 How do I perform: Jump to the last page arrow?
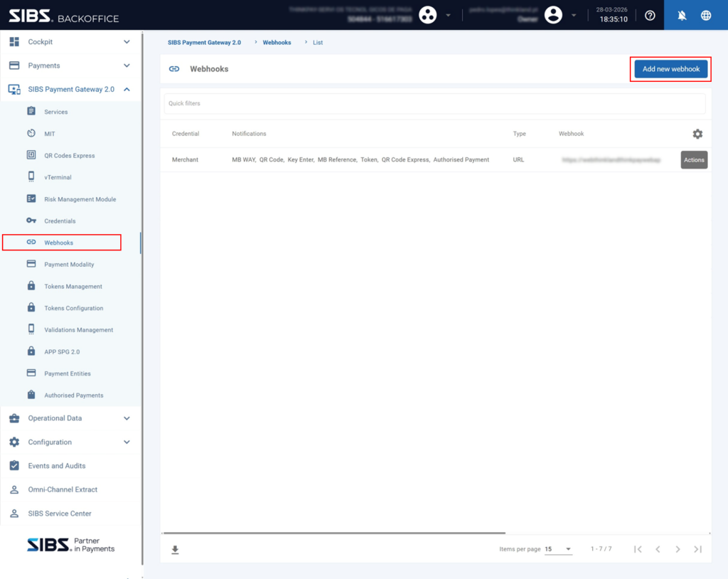(697, 549)
